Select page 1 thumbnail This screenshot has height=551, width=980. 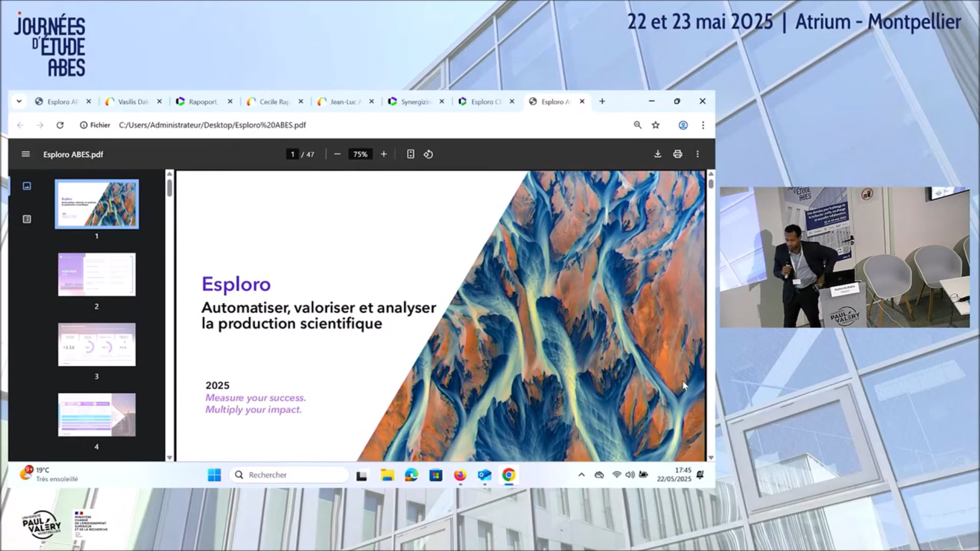tap(96, 204)
